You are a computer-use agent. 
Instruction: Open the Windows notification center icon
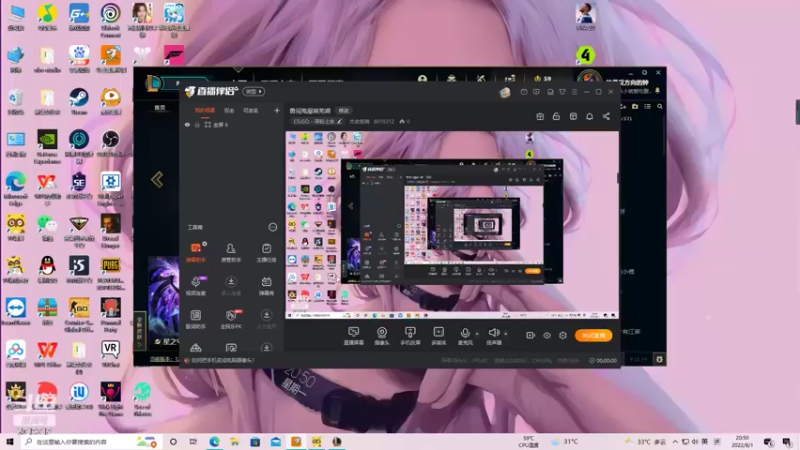[x=787, y=441]
